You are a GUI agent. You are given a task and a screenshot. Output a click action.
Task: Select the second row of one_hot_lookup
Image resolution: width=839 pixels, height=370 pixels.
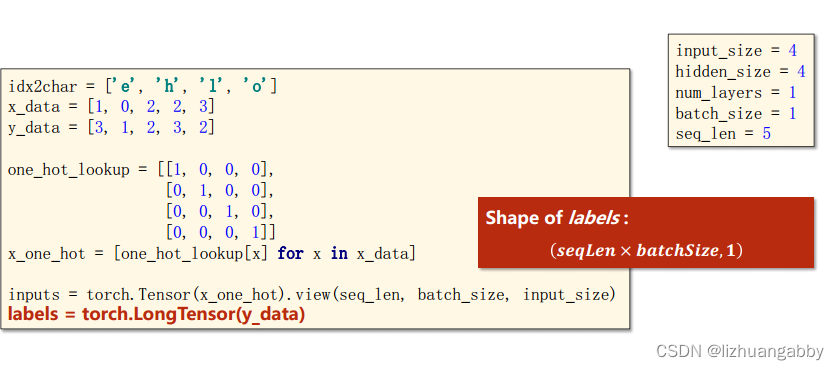pyautogui.click(x=219, y=191)
